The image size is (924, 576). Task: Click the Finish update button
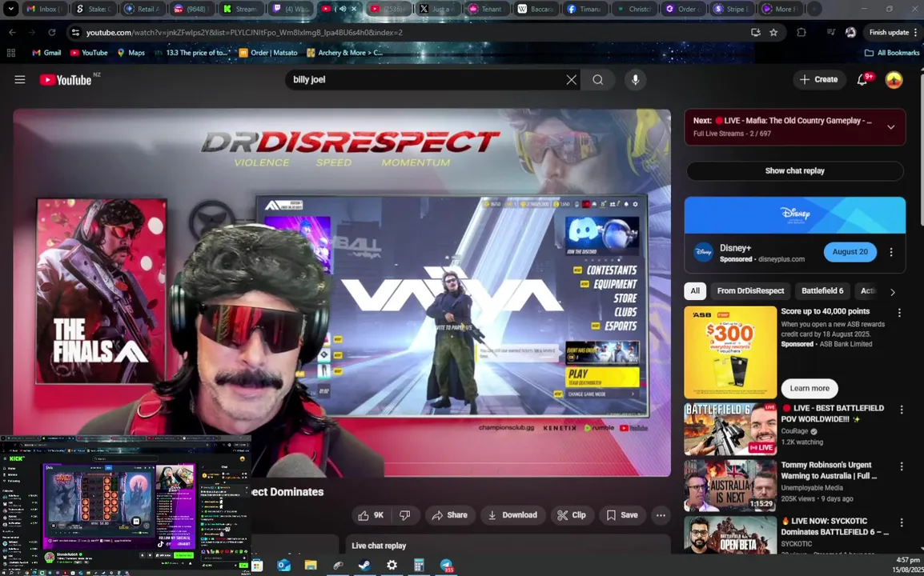pos(889,32)
